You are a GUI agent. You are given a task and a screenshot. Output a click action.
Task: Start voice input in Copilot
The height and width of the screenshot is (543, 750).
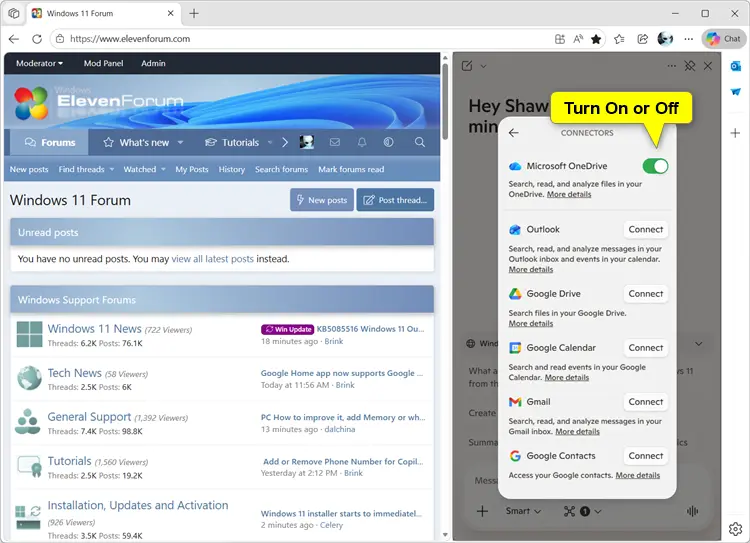[x=692, y=511]
